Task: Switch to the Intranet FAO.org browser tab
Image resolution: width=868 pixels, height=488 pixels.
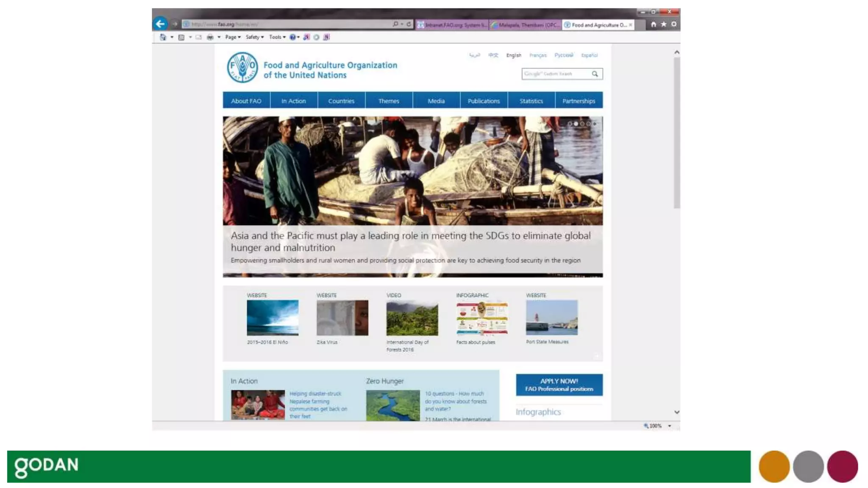Action: click(x=452, y=25)
